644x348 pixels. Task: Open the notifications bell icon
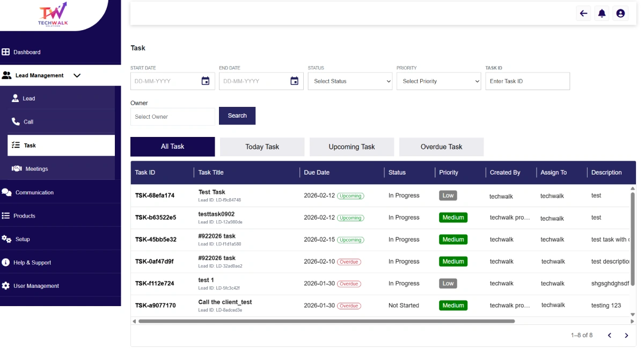[602, 13]
